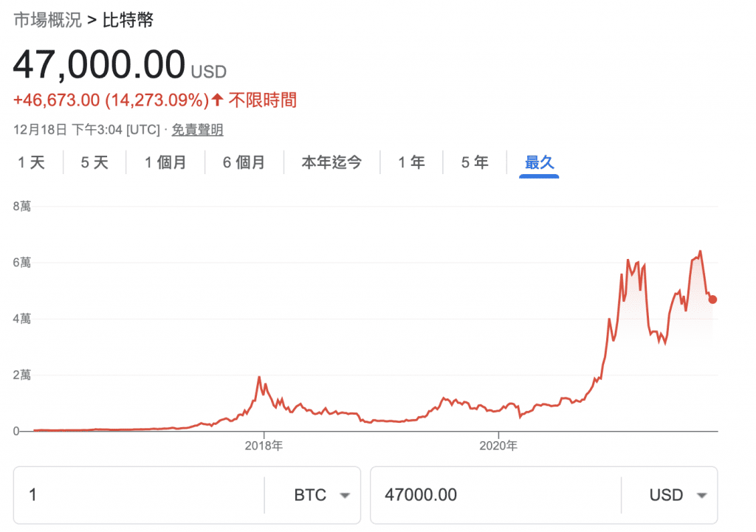This screenshot has height=532, width=756.
Task: Show the 5 年 chart range
Action: click(x=475, y=162)
